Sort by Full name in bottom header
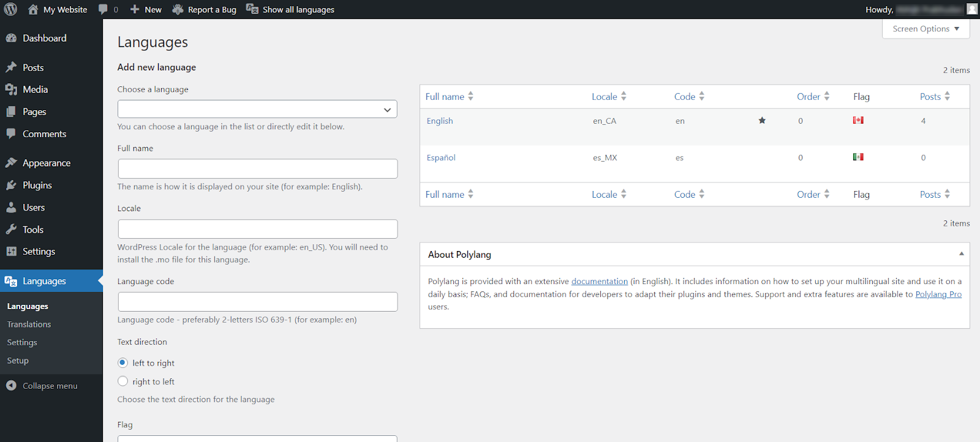 point(450,195)
